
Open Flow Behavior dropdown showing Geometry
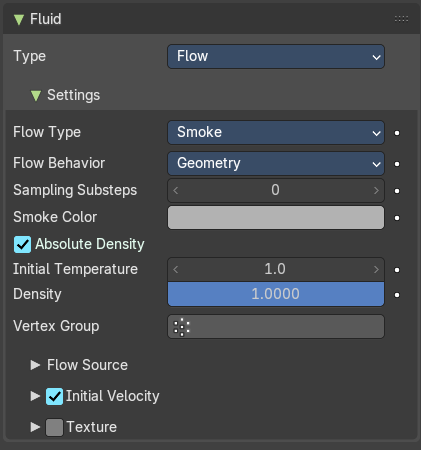click(276, 163)
